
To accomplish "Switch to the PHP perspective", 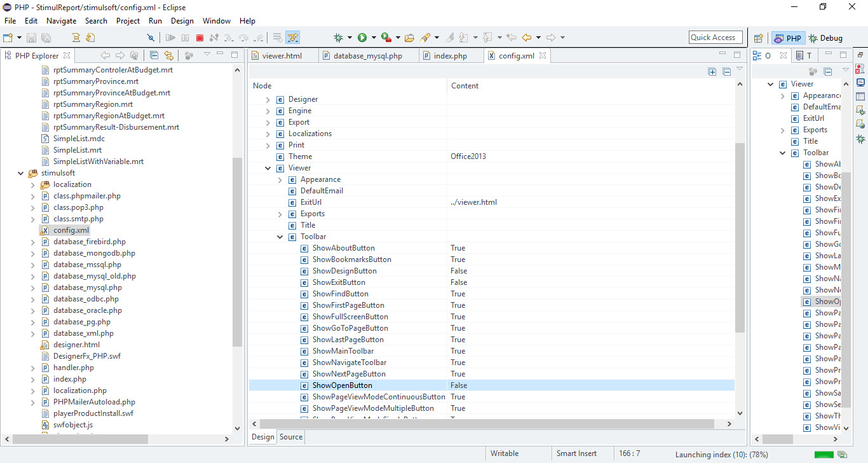I will 787,38.
